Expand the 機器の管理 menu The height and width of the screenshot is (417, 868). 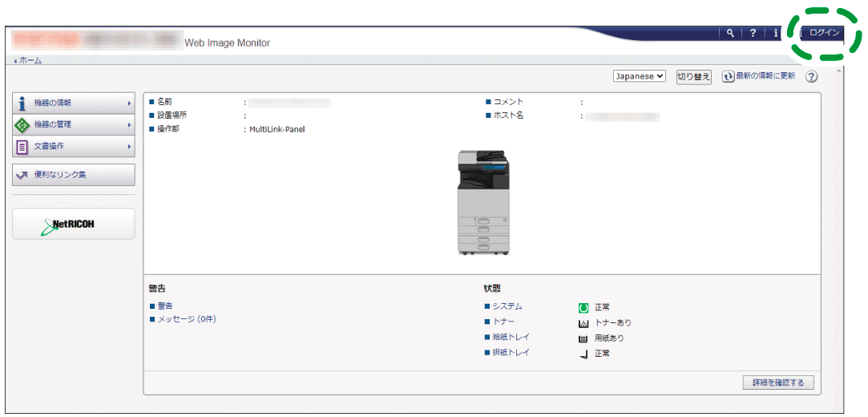[73, 125]
